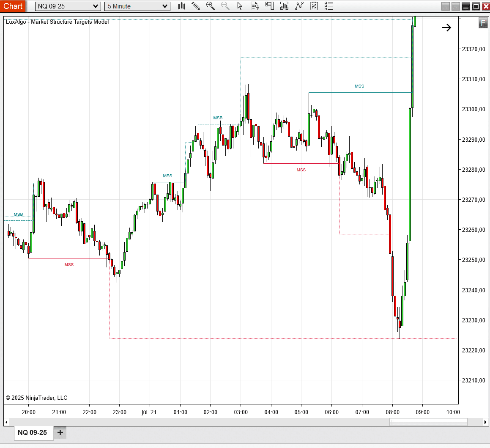Click the horizontal scrollbar thumb
Viewport: 490px width, 448px height.
pyautogui.click(x=428, y=422)
